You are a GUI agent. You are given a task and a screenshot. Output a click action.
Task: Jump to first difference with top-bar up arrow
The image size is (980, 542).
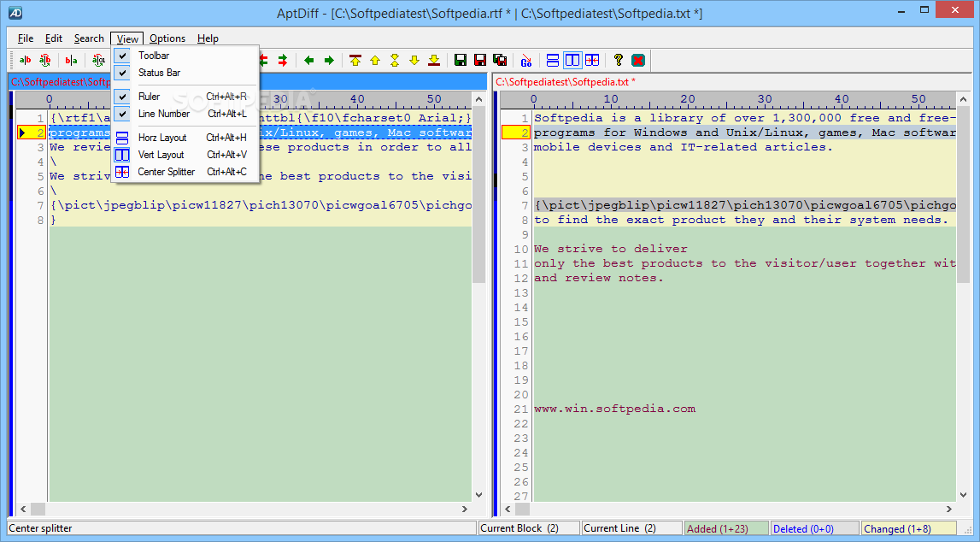[355, 60]
